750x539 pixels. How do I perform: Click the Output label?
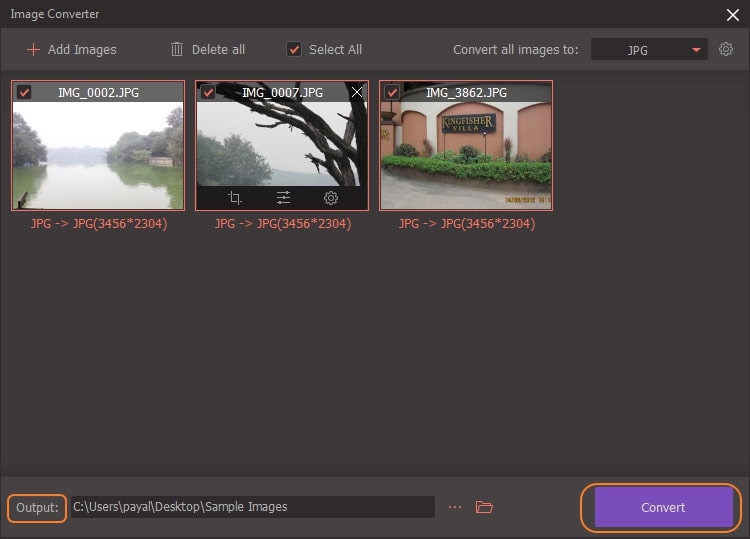[37, 507]
